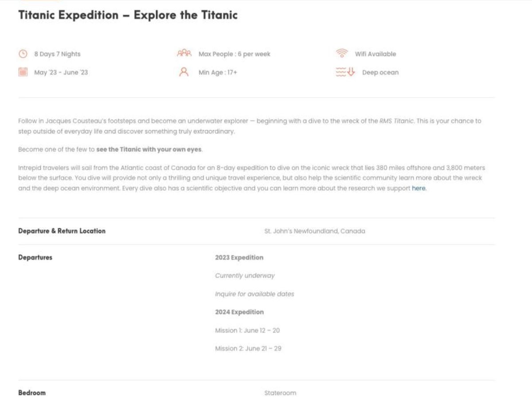Click the group icon beside Max People
This screenshot has width=532, height=399.
click(184, 54)
